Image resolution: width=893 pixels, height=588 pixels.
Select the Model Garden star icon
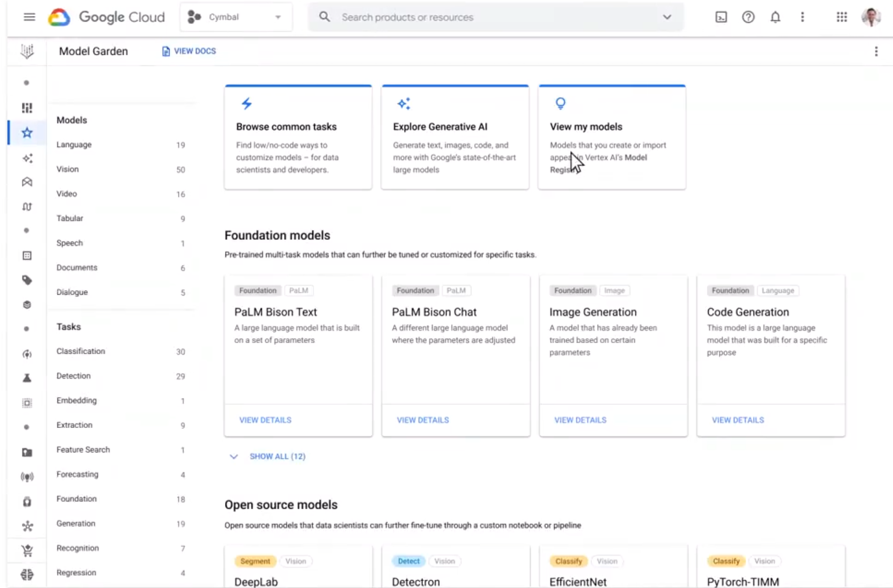(27, 133)
